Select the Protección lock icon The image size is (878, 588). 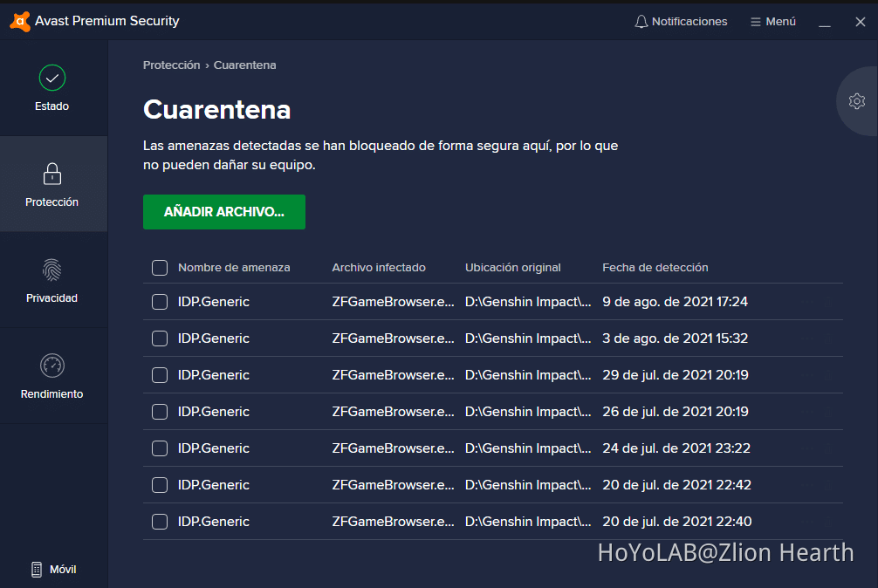(52, 174)
